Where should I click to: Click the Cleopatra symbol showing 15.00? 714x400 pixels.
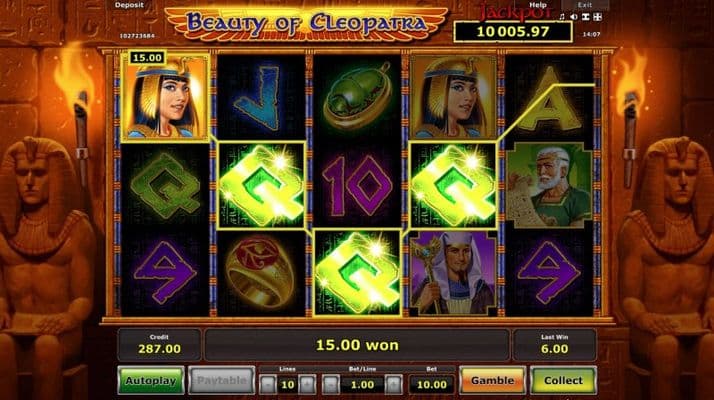click(x=166, y=97)
